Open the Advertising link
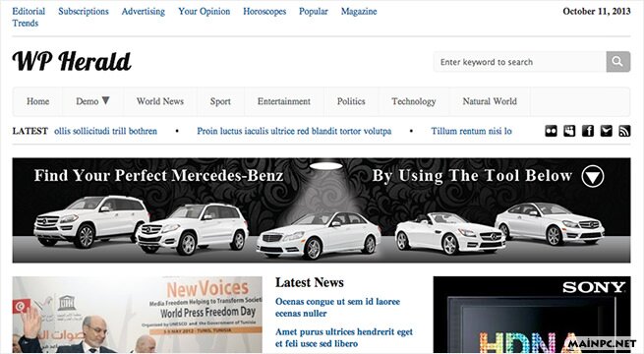The image size is (644, 354). tap(144, 11)
